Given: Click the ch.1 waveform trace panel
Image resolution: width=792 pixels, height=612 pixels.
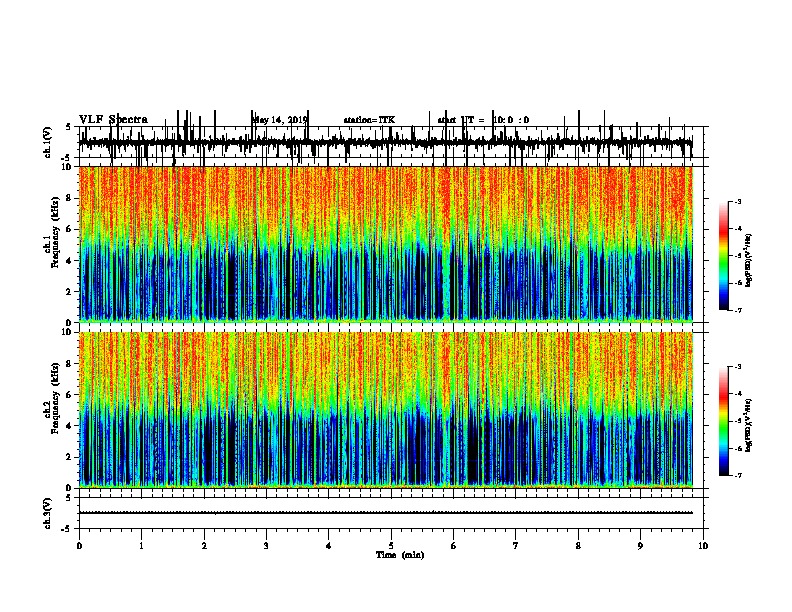Looking at the screenshot, I should coord(391,142).
